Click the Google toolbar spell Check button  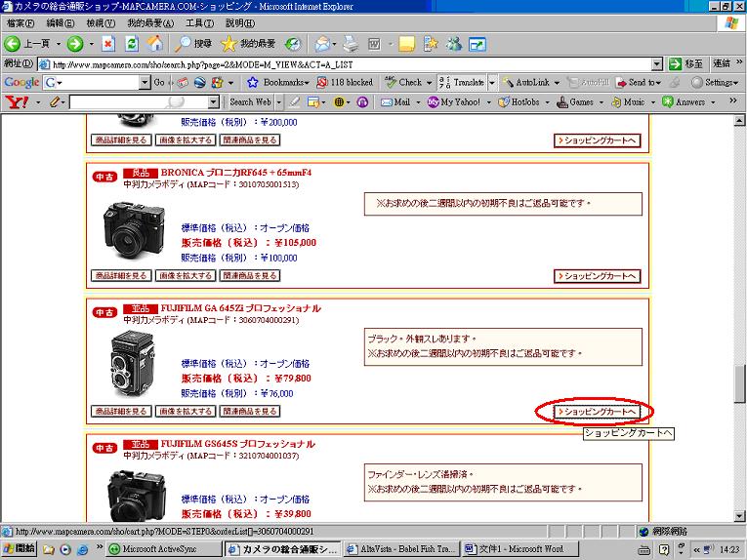tap(404, 82)
